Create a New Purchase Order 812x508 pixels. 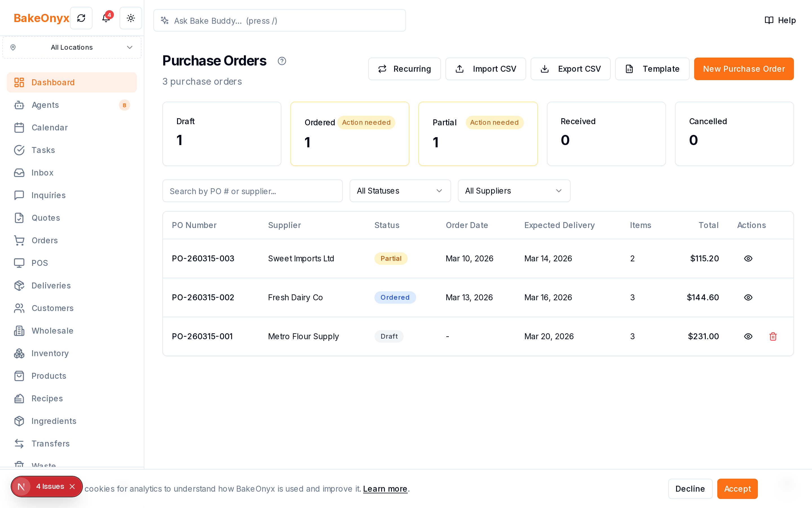coord(743,69)
